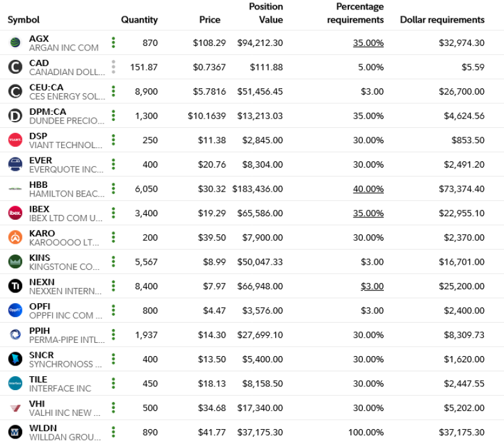The width and height of the screenshot is (504, 443).
Task: Select the Canadian Dollar currency icon
Action: point(16,67)
